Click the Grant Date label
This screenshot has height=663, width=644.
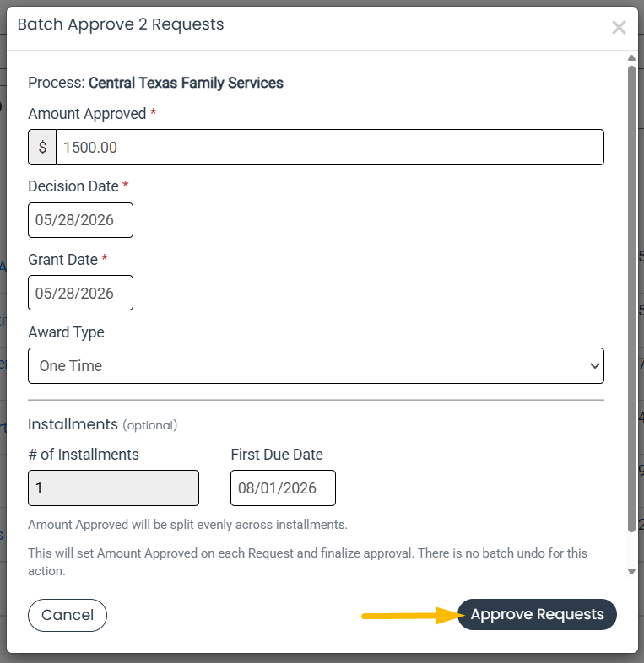62,260
